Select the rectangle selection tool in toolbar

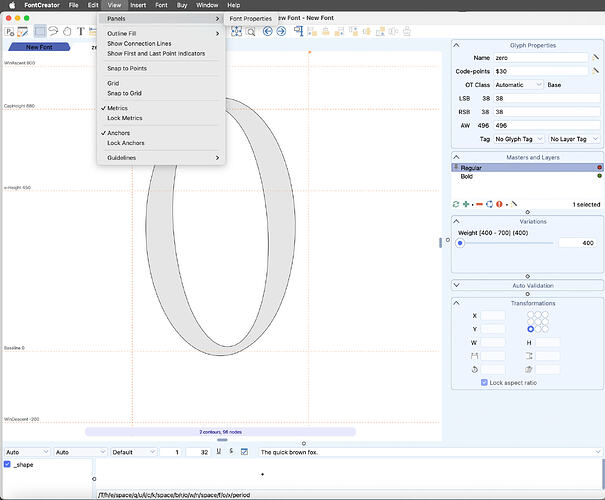[40, 31]
